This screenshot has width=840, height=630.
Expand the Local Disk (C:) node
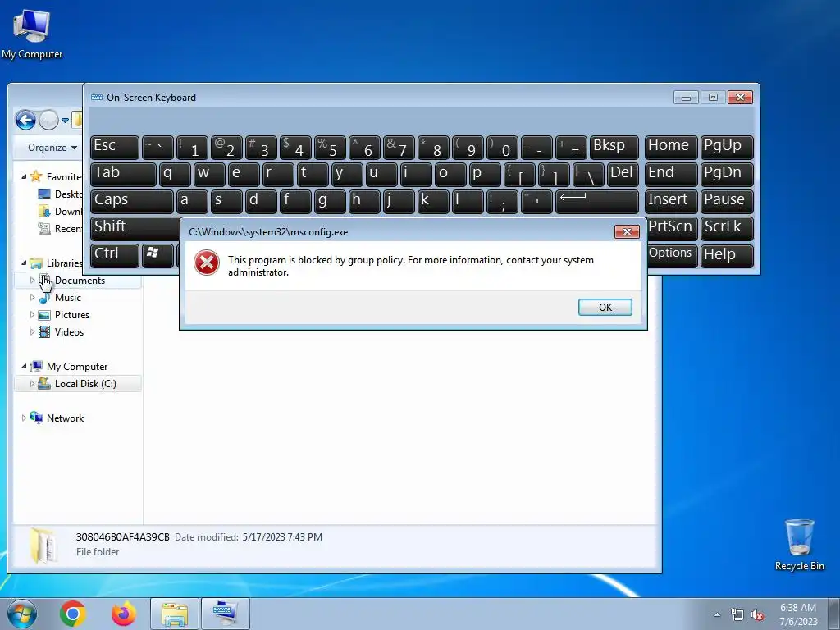pos(32,384)
